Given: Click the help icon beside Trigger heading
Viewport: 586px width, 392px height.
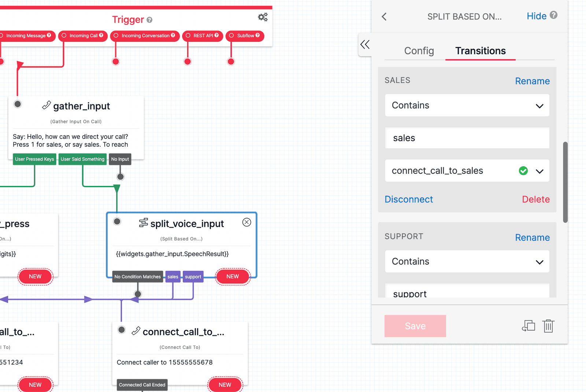Looking at the screenshot, I should pyautogui.click(x=149, y=20).
